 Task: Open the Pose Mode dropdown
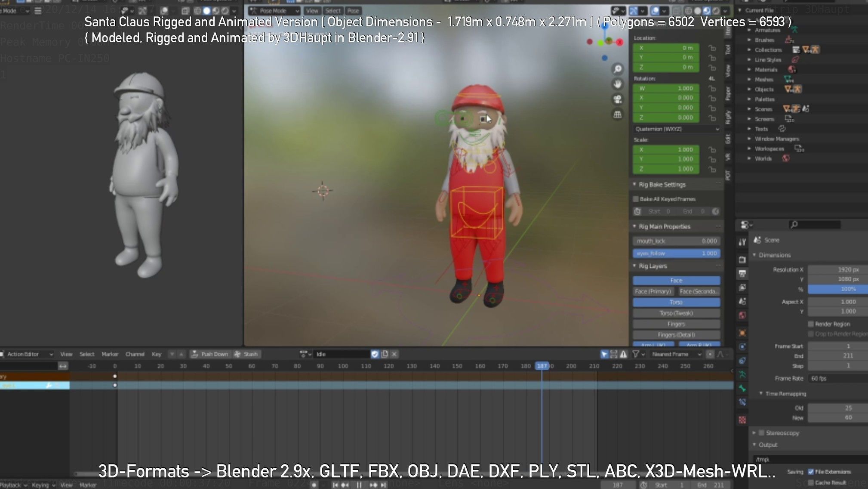pyautogui.click(x=274, y=11)
